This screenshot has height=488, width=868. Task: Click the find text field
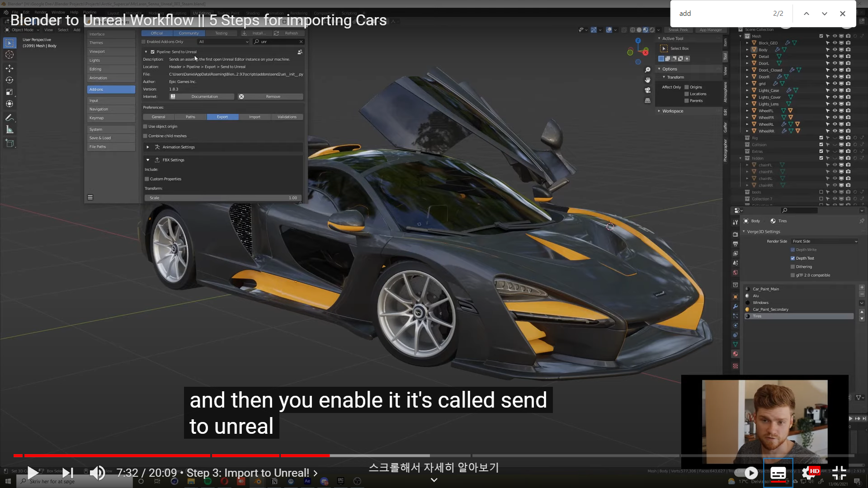coord(719,14)
